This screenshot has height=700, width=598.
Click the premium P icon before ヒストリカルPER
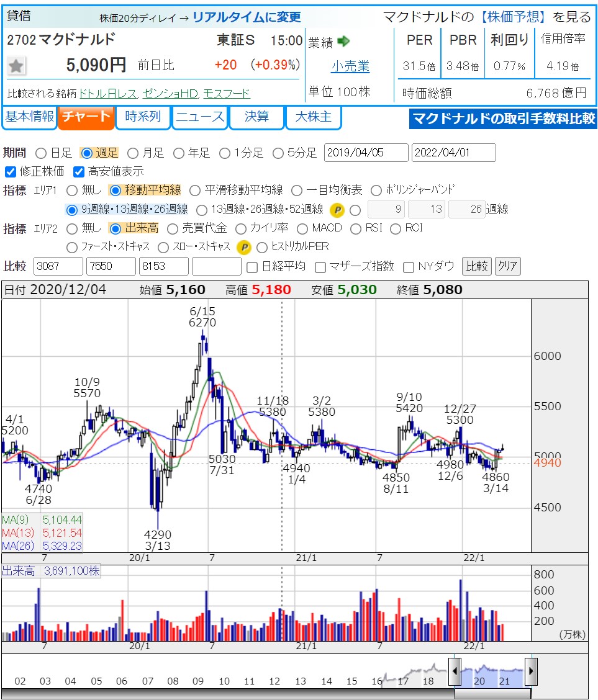point(245,247)
